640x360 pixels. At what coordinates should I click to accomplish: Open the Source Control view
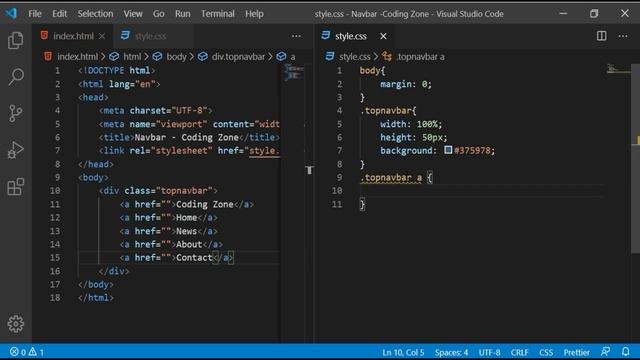click(x=16, y=113)
